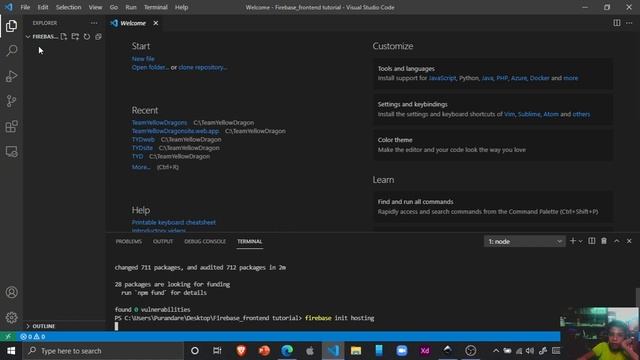This screenshot has height=360, width=640.
Task: Click the clone repository link
Action: tap(203, 67)
